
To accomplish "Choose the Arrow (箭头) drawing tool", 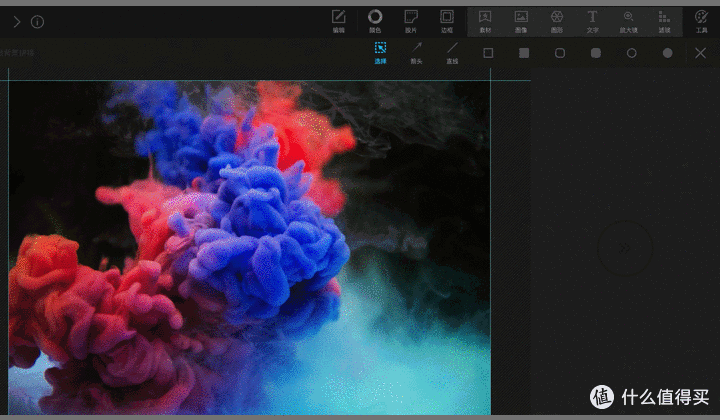I will pyautogui.click(x=416, y=53).
